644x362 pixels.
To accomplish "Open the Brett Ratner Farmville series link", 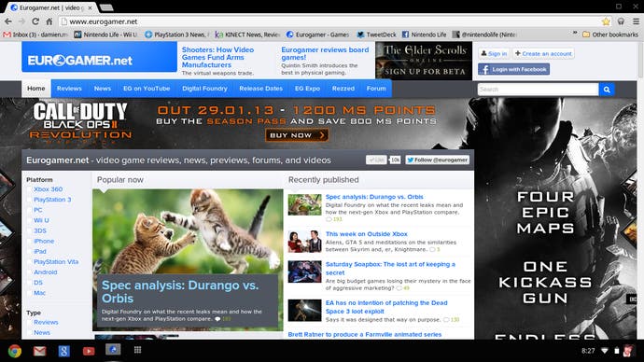I will 365,335.
